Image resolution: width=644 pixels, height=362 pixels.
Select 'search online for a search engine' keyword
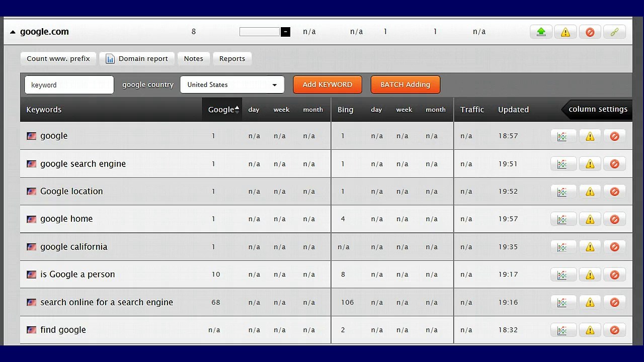pos(107,302)
